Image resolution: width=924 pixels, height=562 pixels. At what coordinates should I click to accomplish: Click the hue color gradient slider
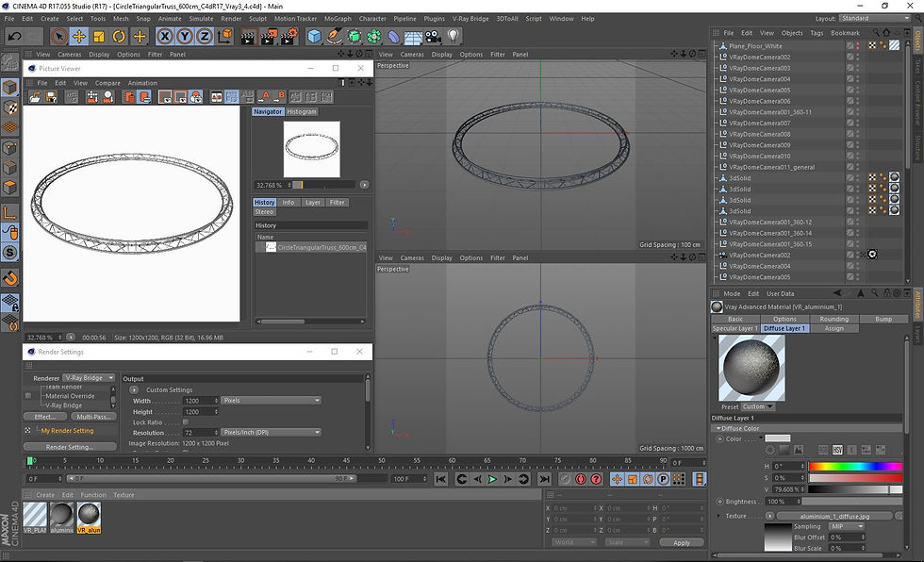click(856, 466)
